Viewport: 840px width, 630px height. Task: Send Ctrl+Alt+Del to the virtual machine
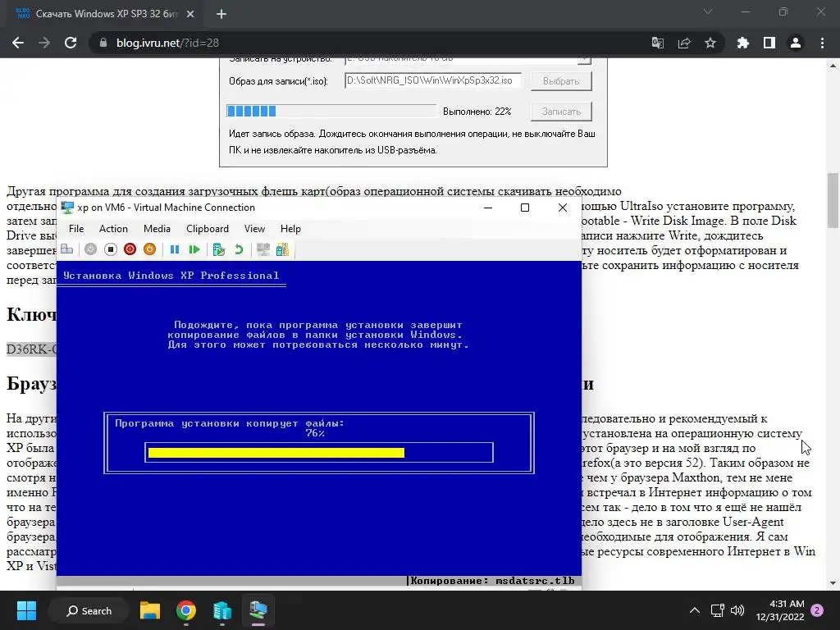click(67, 249)
